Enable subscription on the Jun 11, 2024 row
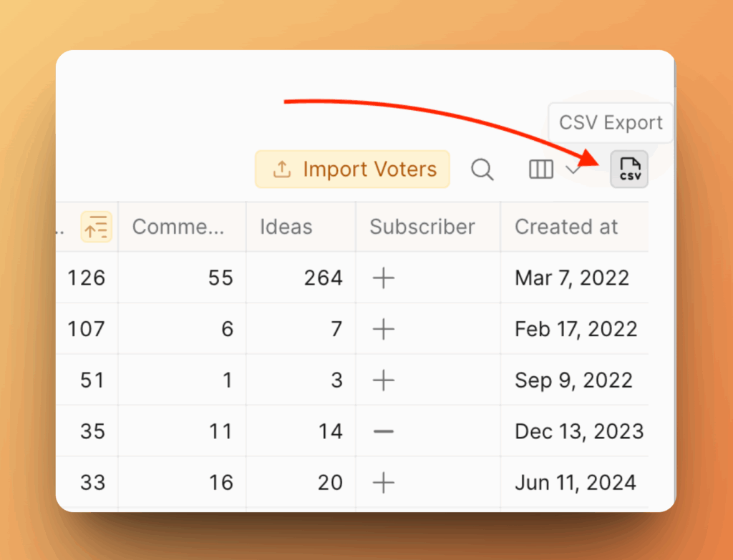The height and width of the screenshot is (560, 733). 383,482
